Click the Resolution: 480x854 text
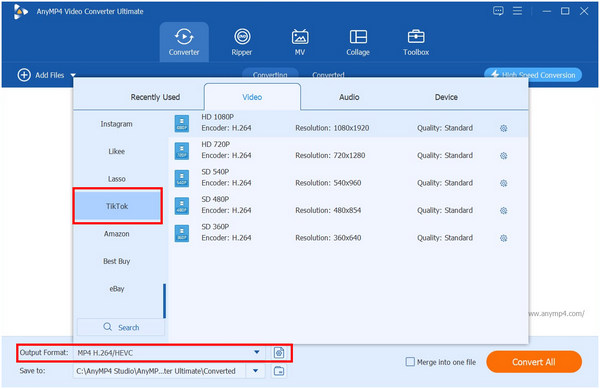The width and height of the screenshot is (600, 389). 328,211
